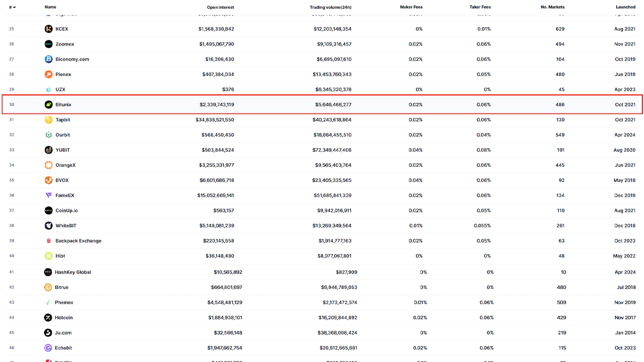Viewport: 644px width, 362px height.
Task: Click the KCEX exchange logo icon
Action: coord(49,29)
